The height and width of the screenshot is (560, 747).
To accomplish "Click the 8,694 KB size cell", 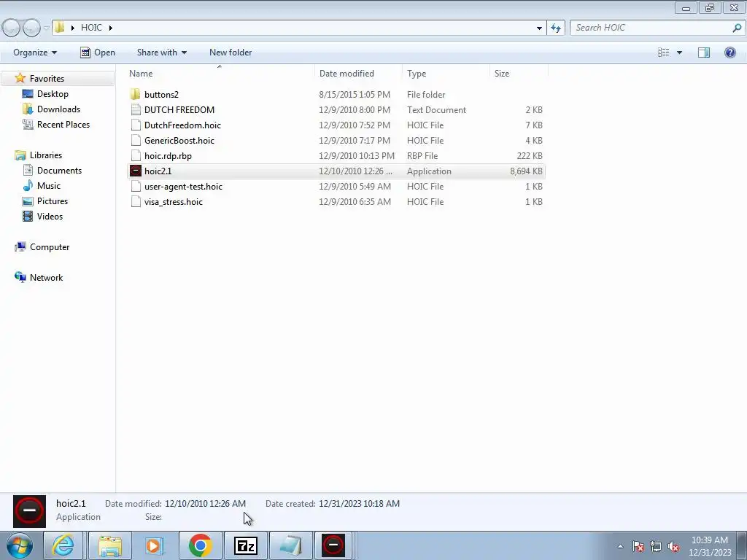I will tap(526, 171).
